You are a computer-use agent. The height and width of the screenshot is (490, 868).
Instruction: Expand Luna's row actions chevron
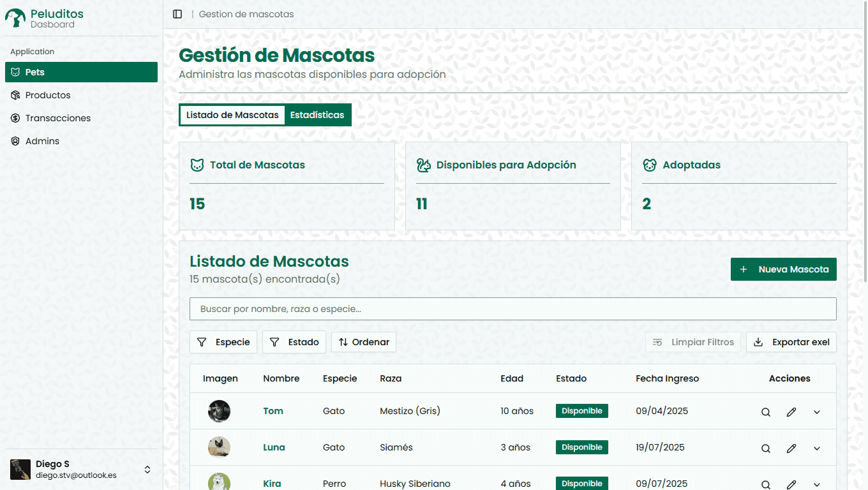(817, 449)
